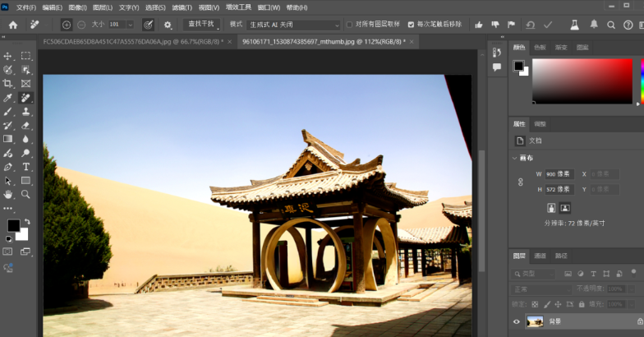644x337 pixels.
Task: Select the Hand tool
Action: pos(8,195)
